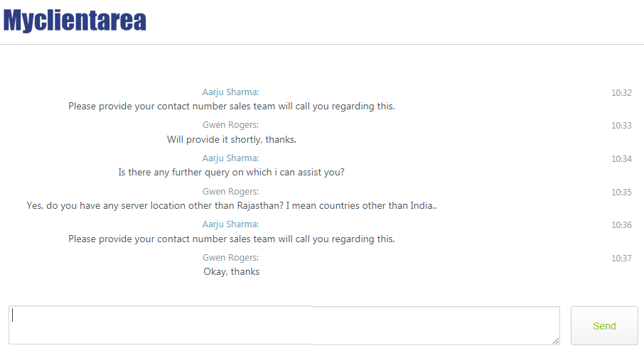Click Gwen Rogers name at 10:35
The width and height of the screenshot is (644, 348).
230,191
